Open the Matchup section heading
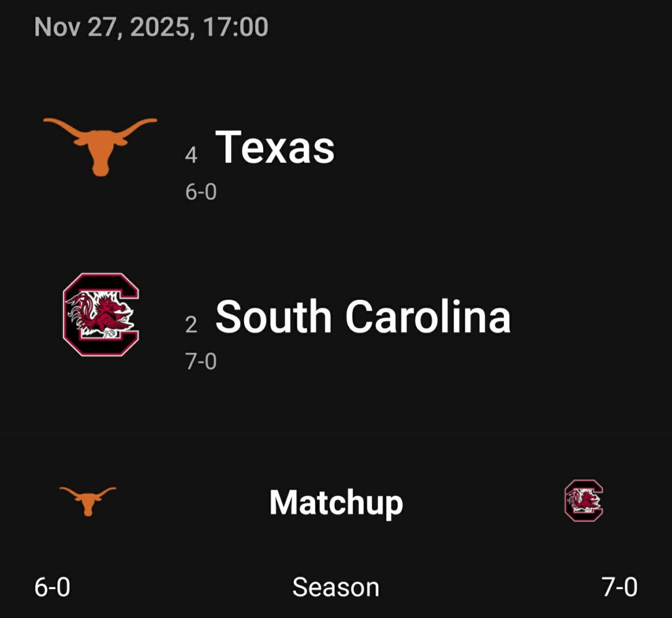The width and height of the screenshot is (672, 618). (336, 503)
